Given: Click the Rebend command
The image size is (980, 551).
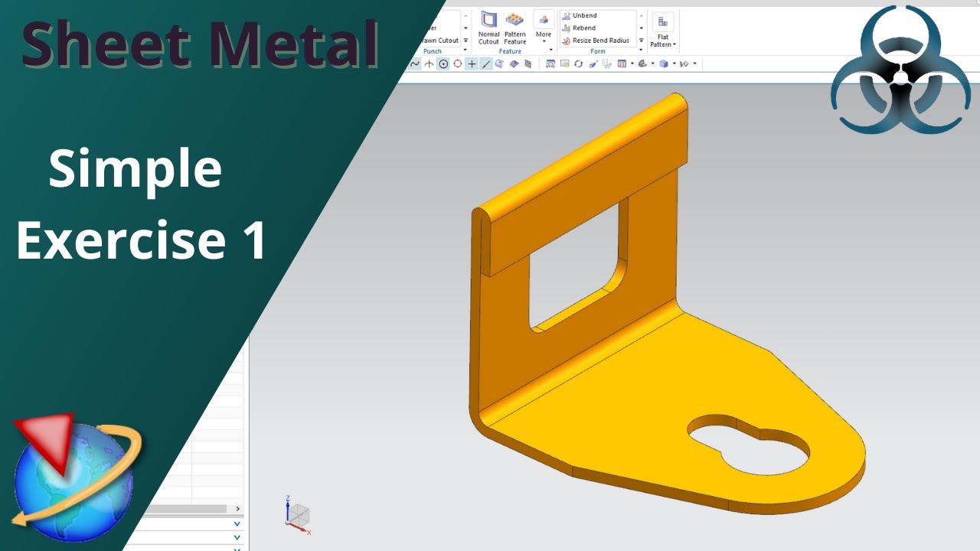Looking at the screenshot, I should tap(579, 28).
